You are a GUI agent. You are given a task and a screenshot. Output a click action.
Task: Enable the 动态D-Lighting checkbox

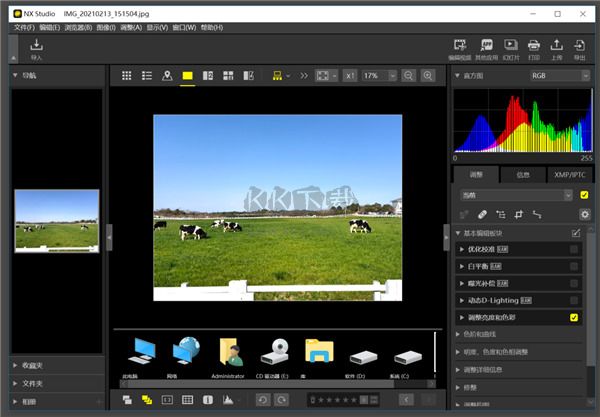573,300
